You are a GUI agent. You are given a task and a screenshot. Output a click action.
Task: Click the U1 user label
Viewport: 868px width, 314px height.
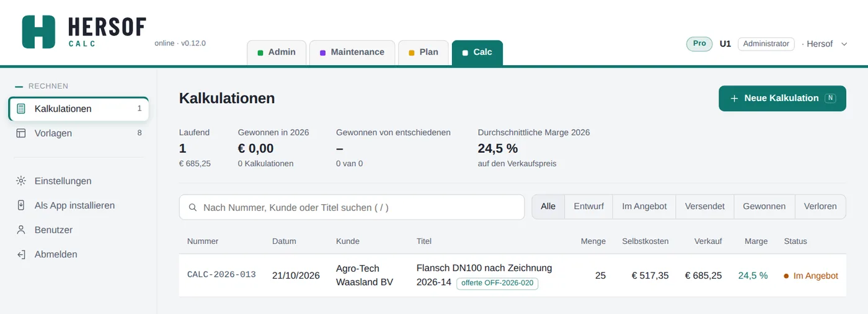tap(725, 44)
